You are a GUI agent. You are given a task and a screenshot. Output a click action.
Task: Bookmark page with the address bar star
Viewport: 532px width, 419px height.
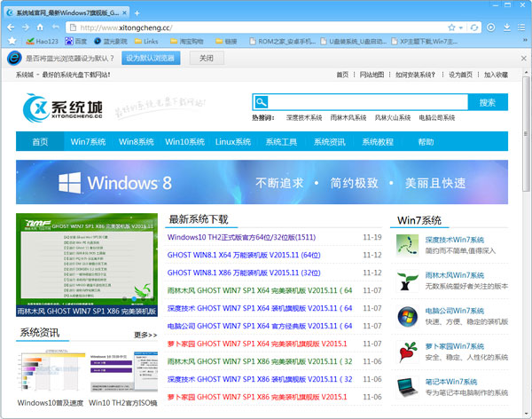(451, 28)
